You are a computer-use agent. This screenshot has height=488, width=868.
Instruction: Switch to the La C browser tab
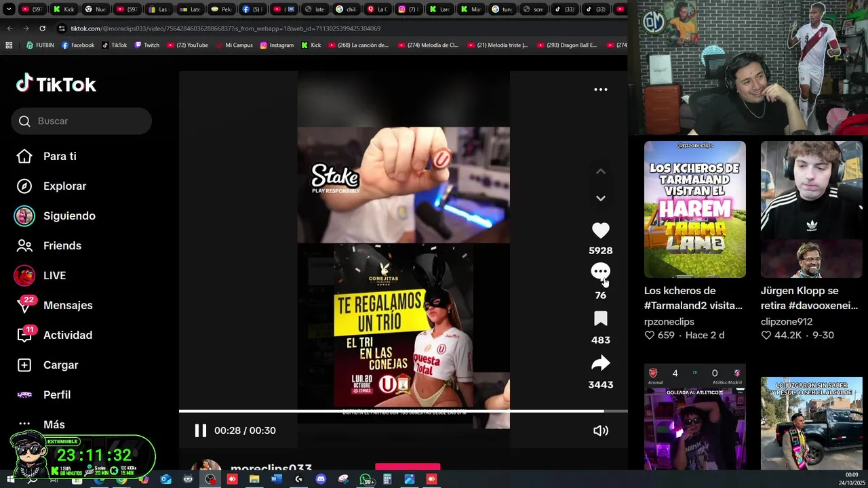pyautogui.click(x=378, y=9)
